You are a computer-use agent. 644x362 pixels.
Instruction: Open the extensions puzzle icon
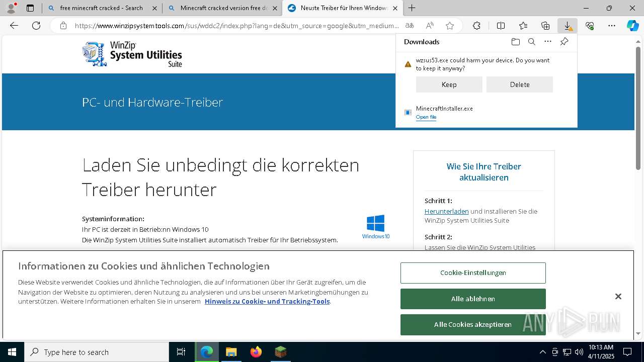(x=476, y=26)
